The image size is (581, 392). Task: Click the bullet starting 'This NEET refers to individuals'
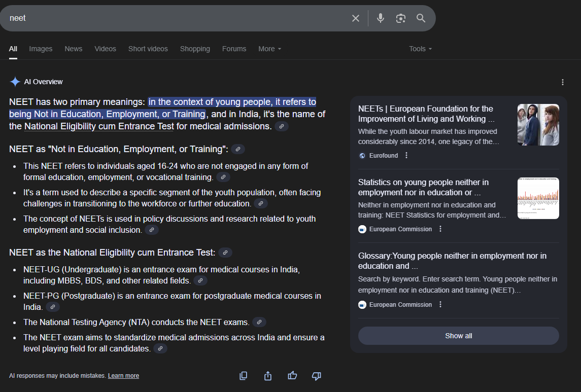[x=165, y=172]
